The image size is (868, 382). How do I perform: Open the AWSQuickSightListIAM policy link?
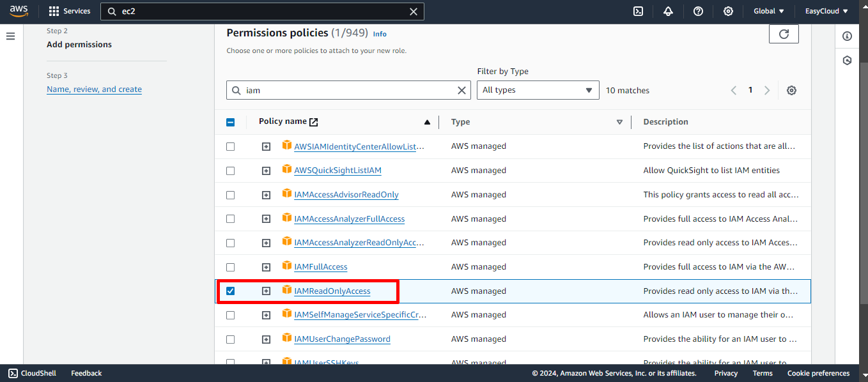[338, 171]
